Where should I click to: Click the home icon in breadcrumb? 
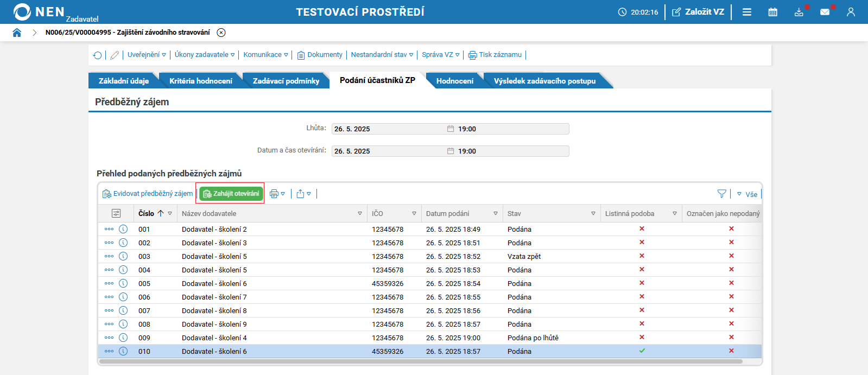pyautogui.click(x=17, y=33)
